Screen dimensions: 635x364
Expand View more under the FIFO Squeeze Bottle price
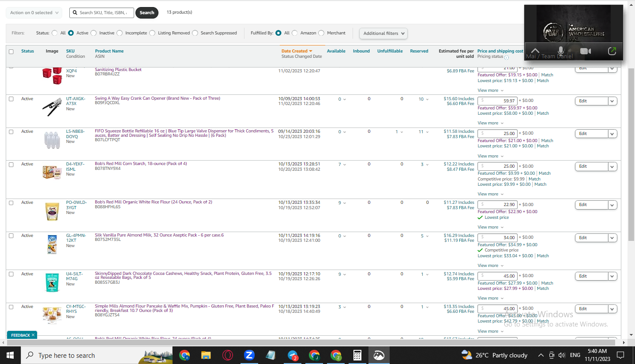pos(490,156)
